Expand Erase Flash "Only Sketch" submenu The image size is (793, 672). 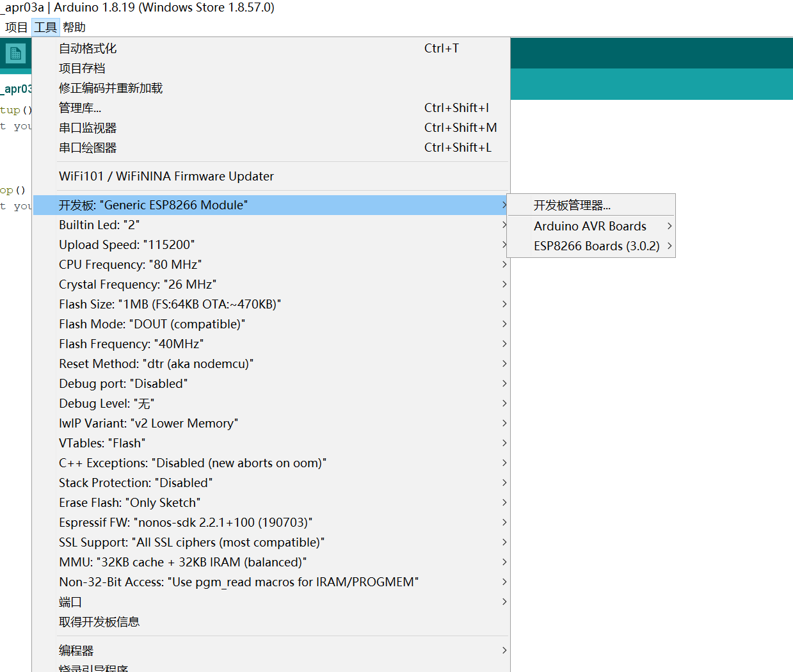pos(271,502)
